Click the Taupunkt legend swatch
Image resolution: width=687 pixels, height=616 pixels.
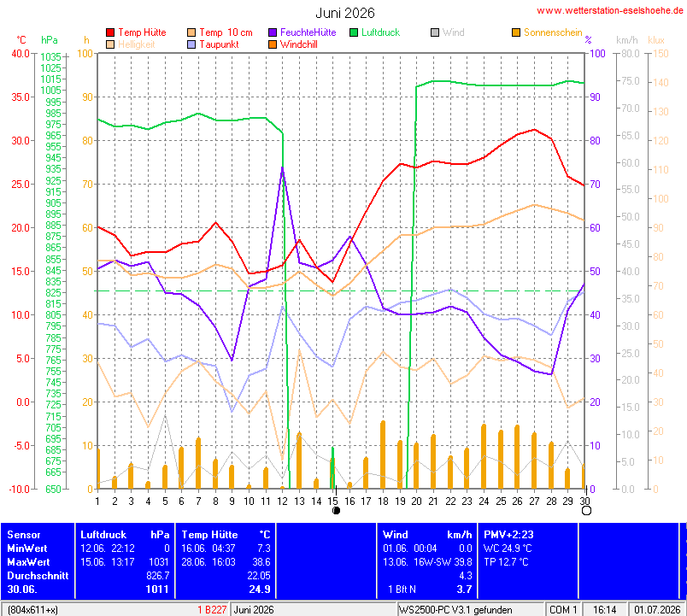191,44
